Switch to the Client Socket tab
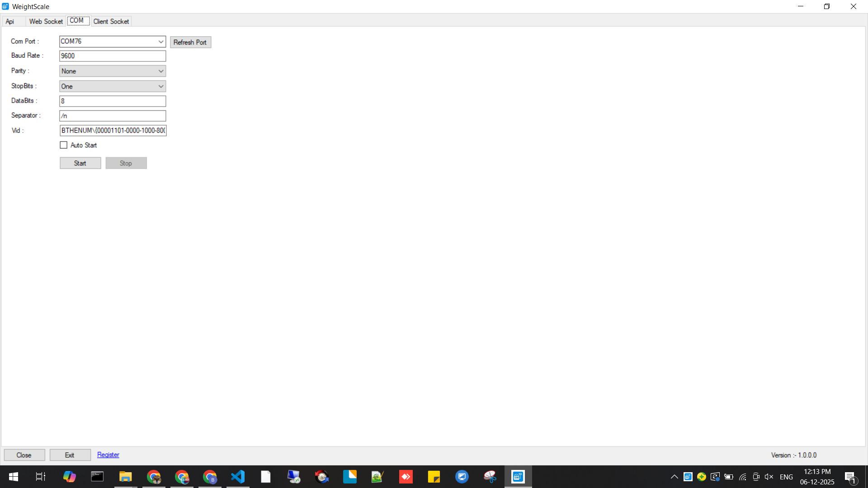 pos(111,21)
